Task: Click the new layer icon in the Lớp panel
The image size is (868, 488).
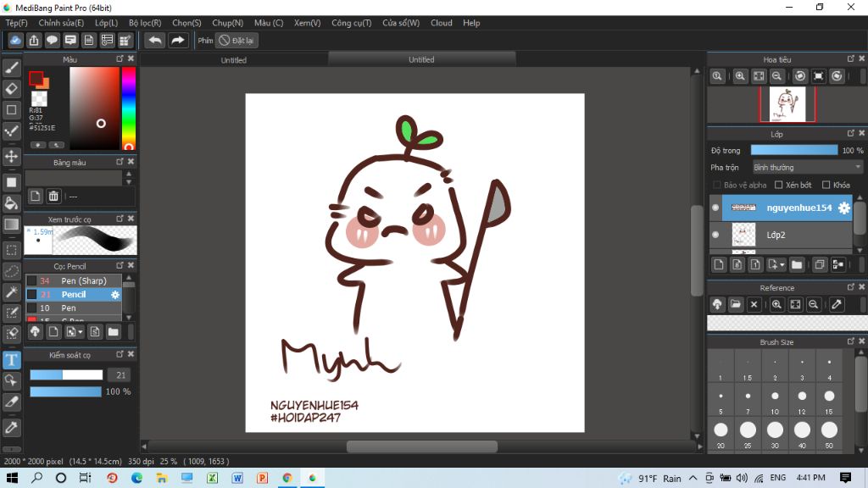Action: 719,264
